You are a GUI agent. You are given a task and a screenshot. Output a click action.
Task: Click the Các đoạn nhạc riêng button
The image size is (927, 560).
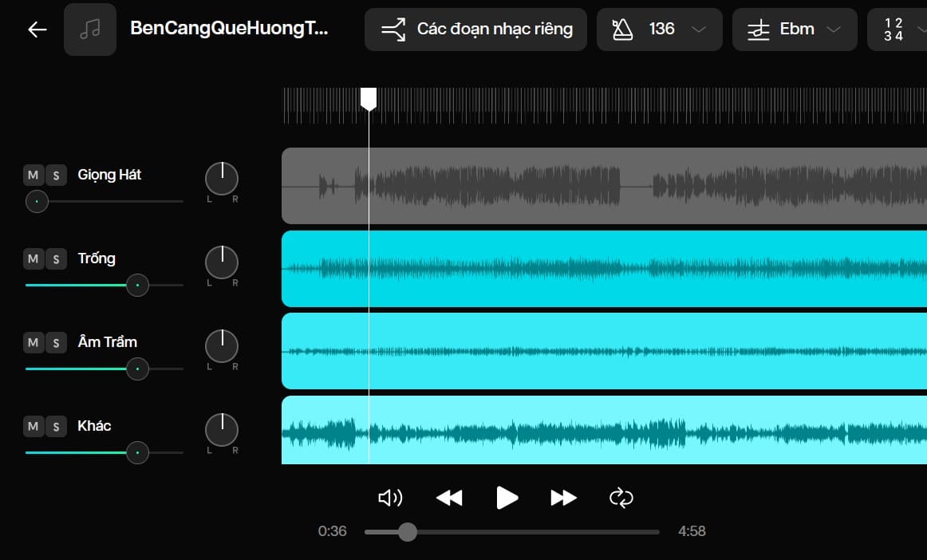(475, 30)
